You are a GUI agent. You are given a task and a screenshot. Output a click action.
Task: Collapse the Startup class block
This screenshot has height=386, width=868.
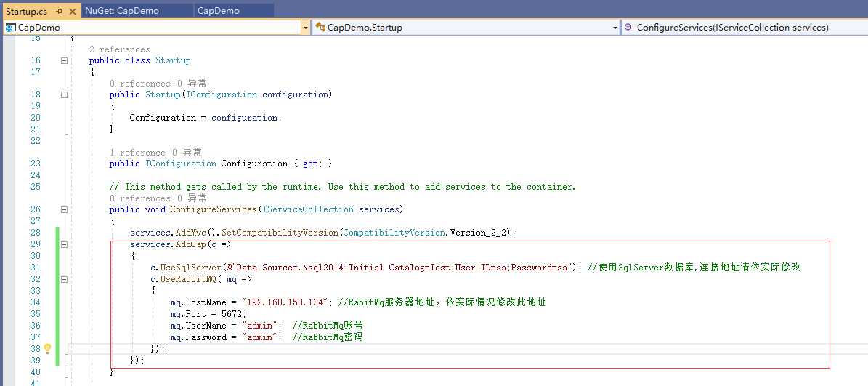pos(64,60)
